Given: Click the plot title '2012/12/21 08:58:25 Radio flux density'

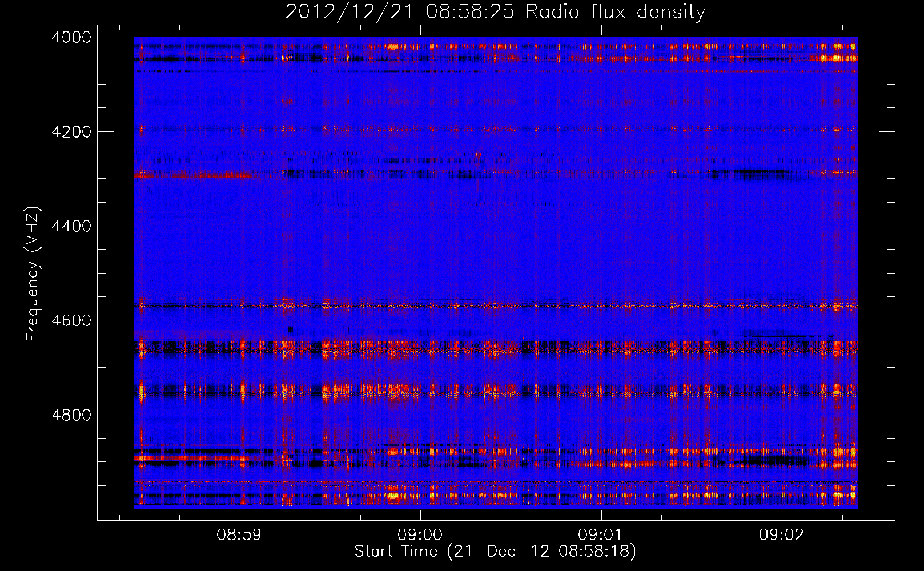Looking at the screenshot, I should 495,12.
